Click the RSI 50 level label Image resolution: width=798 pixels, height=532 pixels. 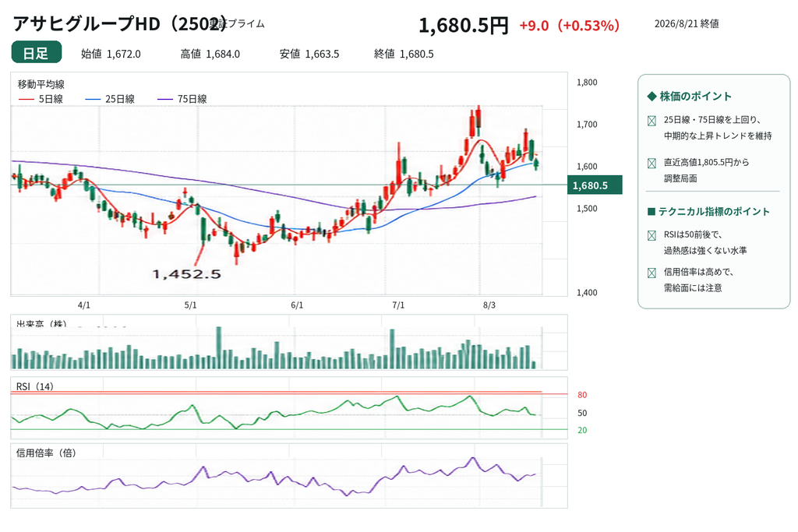[582, 413]
